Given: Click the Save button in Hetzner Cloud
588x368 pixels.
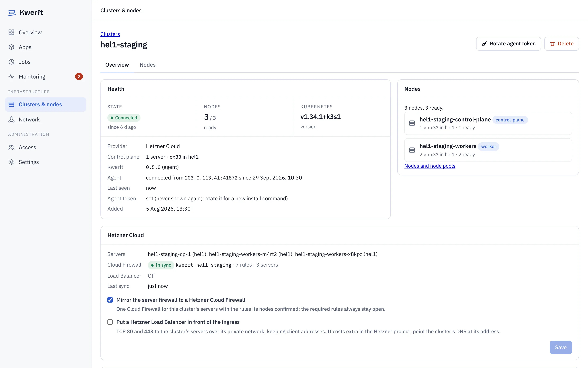Looking at the screenshot, I should (x=561, y=347).
